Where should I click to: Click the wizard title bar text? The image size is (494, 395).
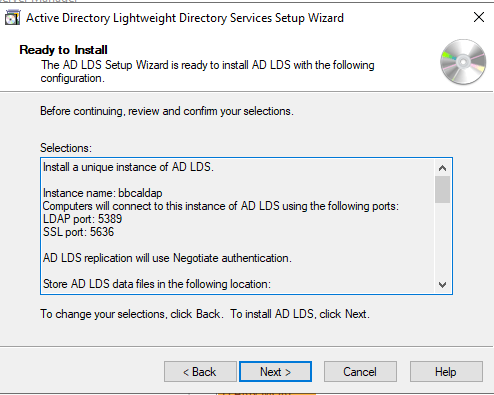(185, 18)
